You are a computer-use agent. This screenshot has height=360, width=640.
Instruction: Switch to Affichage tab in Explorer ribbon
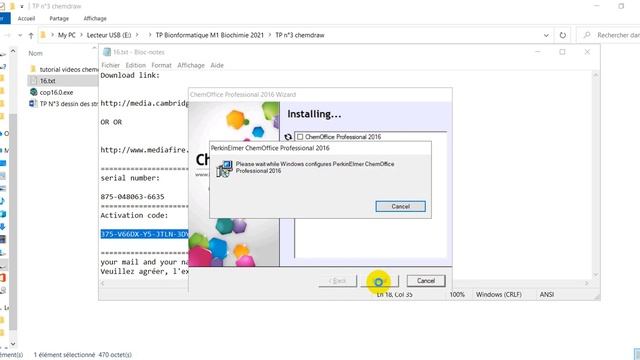(x=95, y=18)
